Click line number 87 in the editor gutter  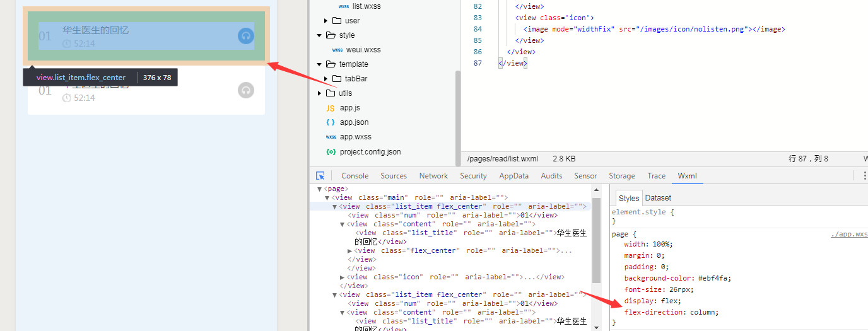[x=478, y=63]
